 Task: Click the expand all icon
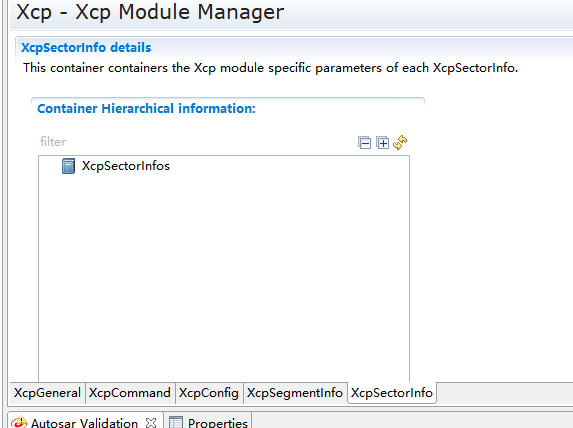383,143
